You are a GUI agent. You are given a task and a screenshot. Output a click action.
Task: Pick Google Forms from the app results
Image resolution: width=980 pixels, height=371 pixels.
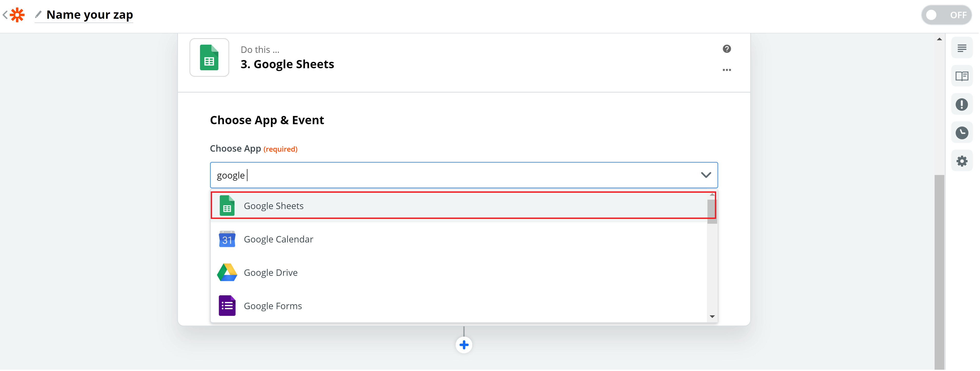click(x=459, y=306)
